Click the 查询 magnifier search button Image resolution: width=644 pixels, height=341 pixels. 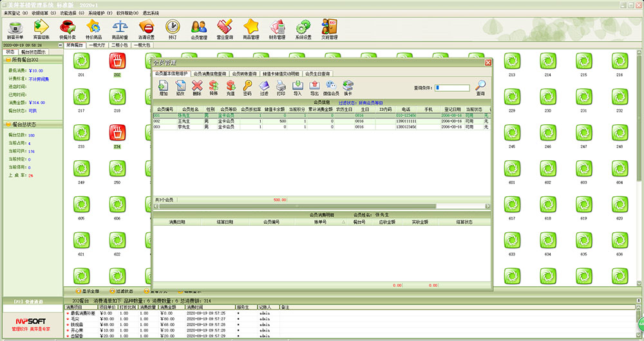(480, 88)
